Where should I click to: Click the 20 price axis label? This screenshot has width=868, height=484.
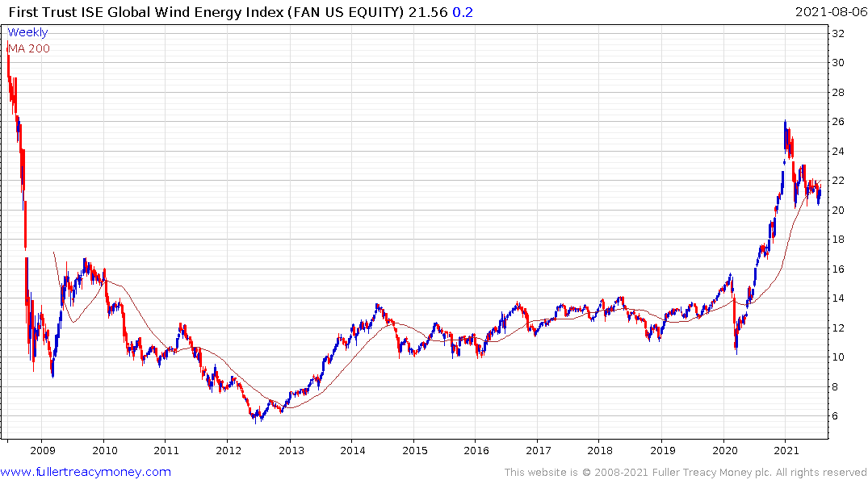tap(839, 211)
